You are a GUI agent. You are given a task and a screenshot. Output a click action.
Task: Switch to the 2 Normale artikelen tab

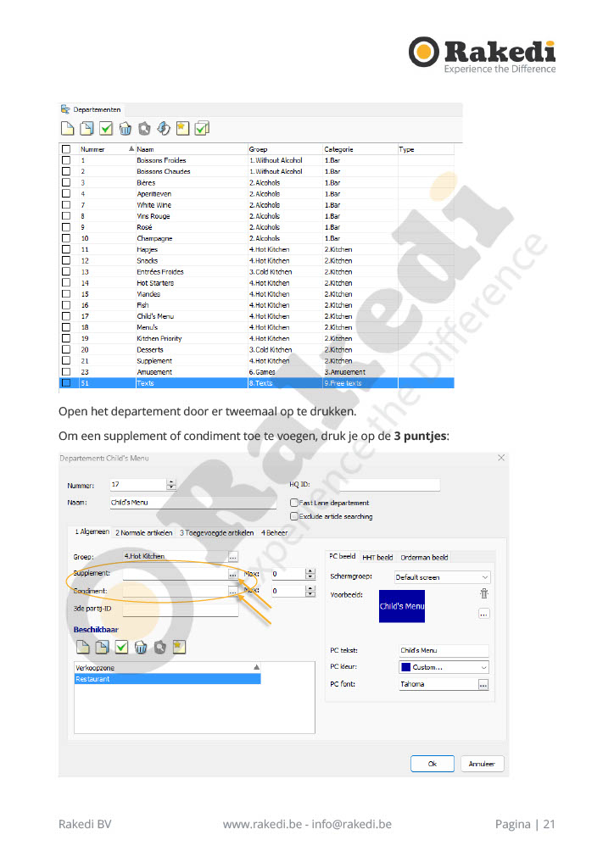(x=144, y=533)
